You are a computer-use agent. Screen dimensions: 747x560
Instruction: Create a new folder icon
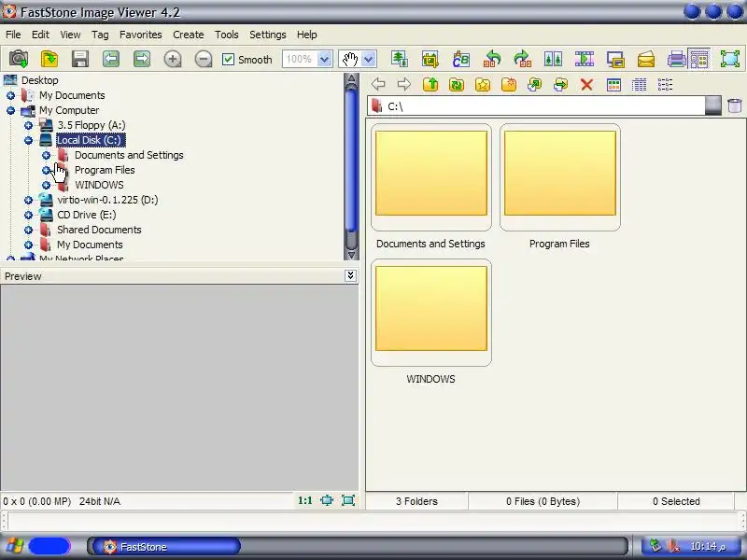point(509,85)
